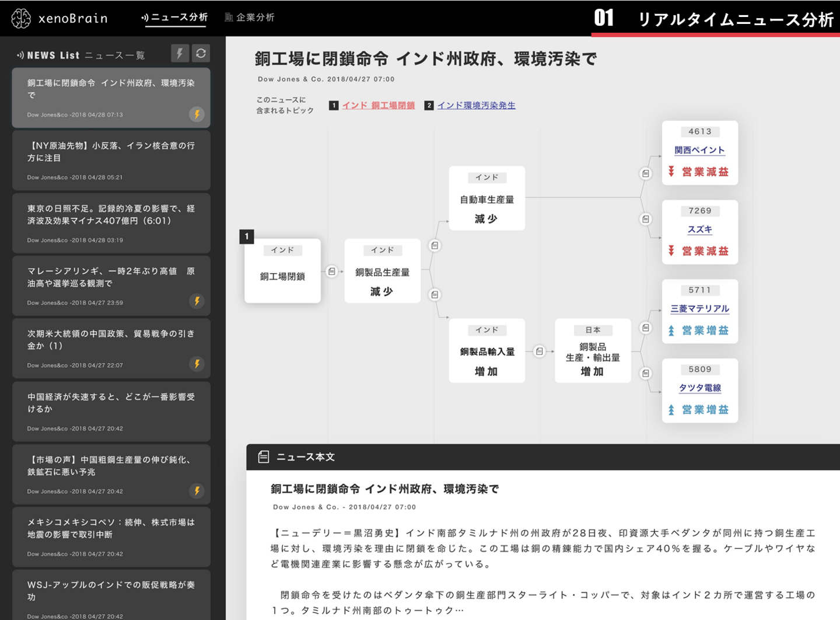The image size is (840, 620).
Task: Click stock code 5809
Action: (699, 370)
